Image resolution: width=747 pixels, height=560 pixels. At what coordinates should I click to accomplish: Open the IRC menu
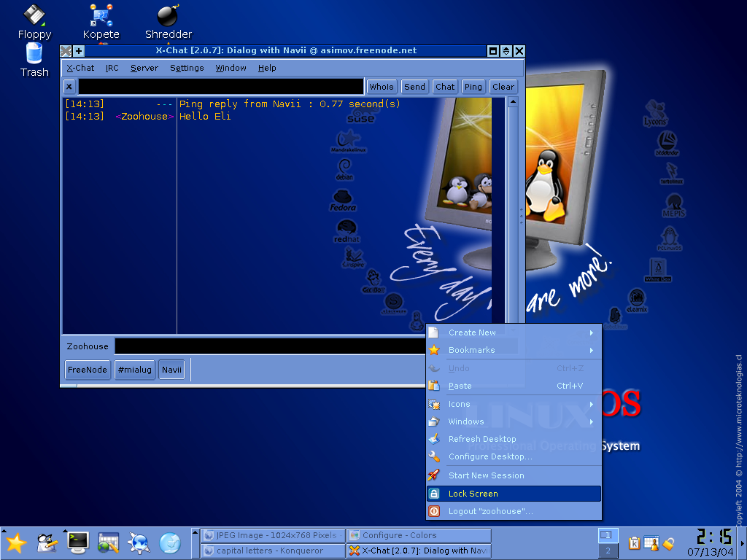(x=112, y=68)
